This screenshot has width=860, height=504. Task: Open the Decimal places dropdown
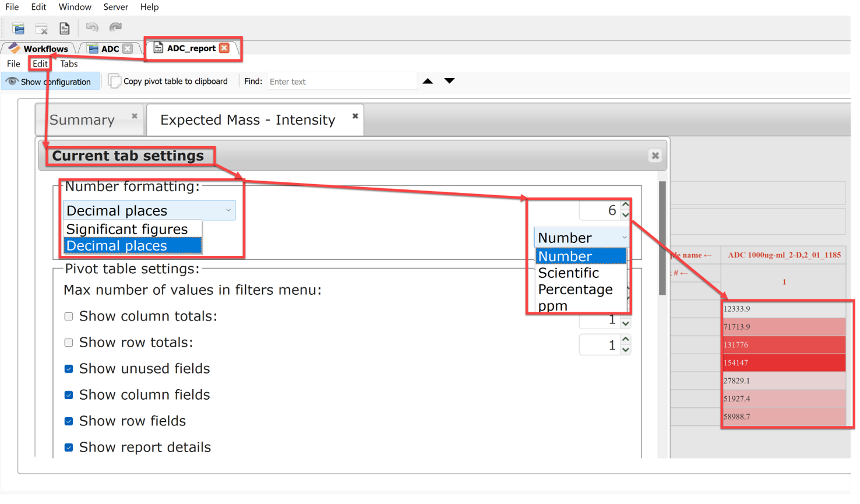click(149, 210)
